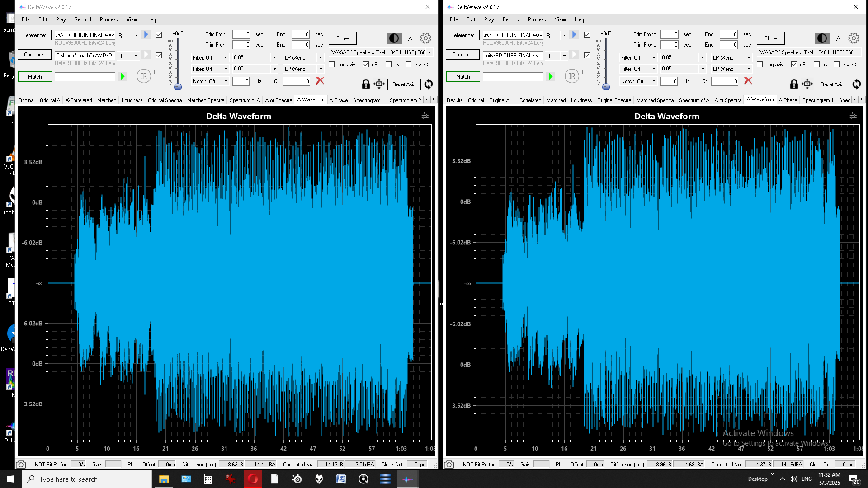
Task: Enable Log axis checkbox in left window
Action: [x=332, y=65]
